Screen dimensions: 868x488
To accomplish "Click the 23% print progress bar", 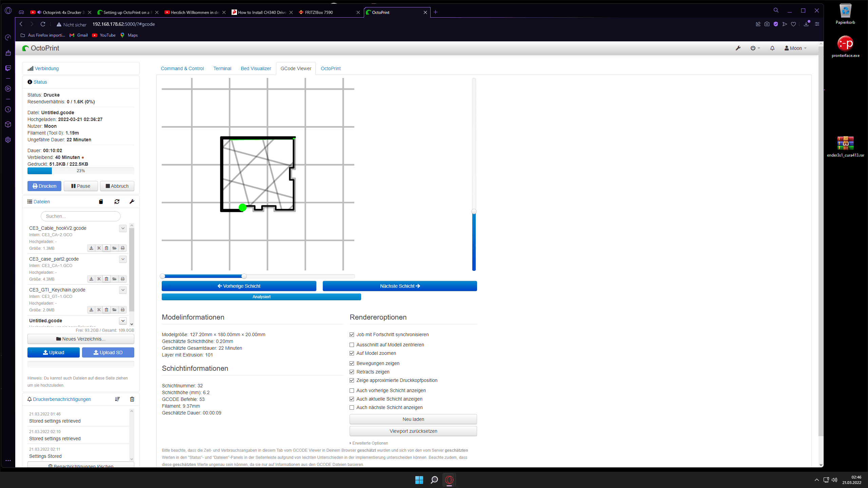I will 81,171.
